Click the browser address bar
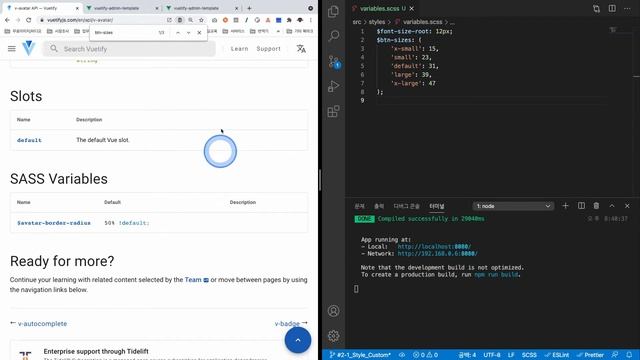The width and height of the screenshot is (640, 360). click(x=102, y=20)
